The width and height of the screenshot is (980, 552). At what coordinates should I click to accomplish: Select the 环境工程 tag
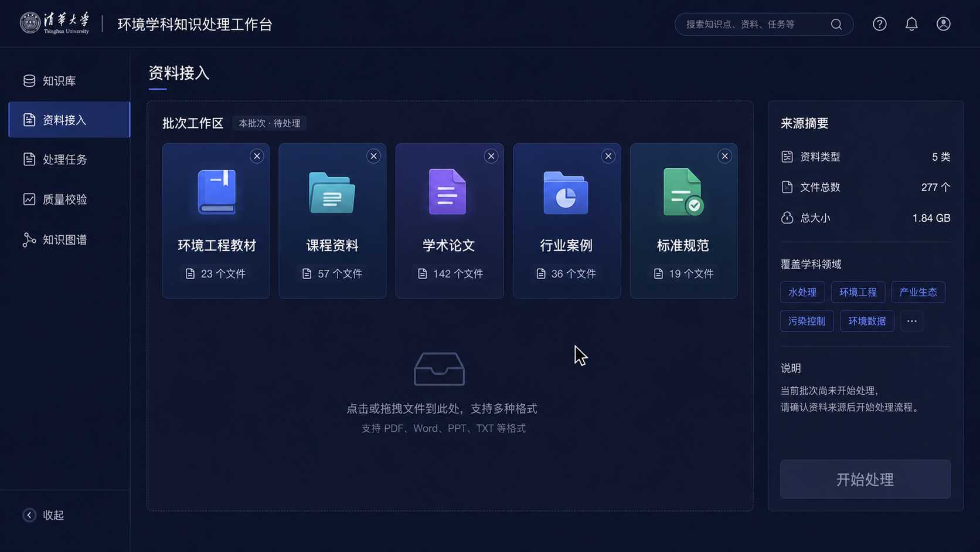(858, 292)
